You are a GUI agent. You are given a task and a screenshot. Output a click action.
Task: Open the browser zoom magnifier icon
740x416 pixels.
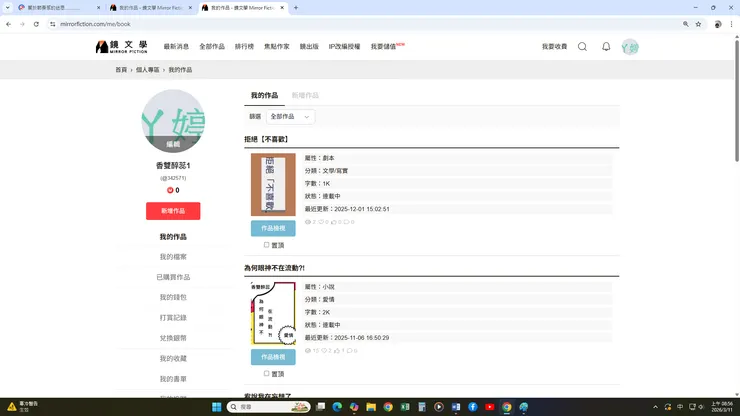pyautogui.click(x=686, y=24)
